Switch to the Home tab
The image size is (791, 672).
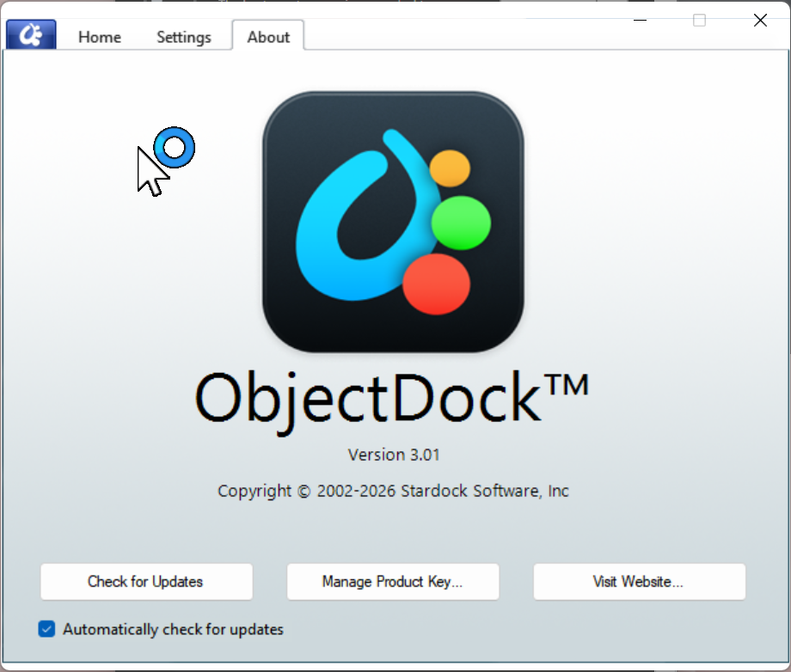tap(100, 37)
